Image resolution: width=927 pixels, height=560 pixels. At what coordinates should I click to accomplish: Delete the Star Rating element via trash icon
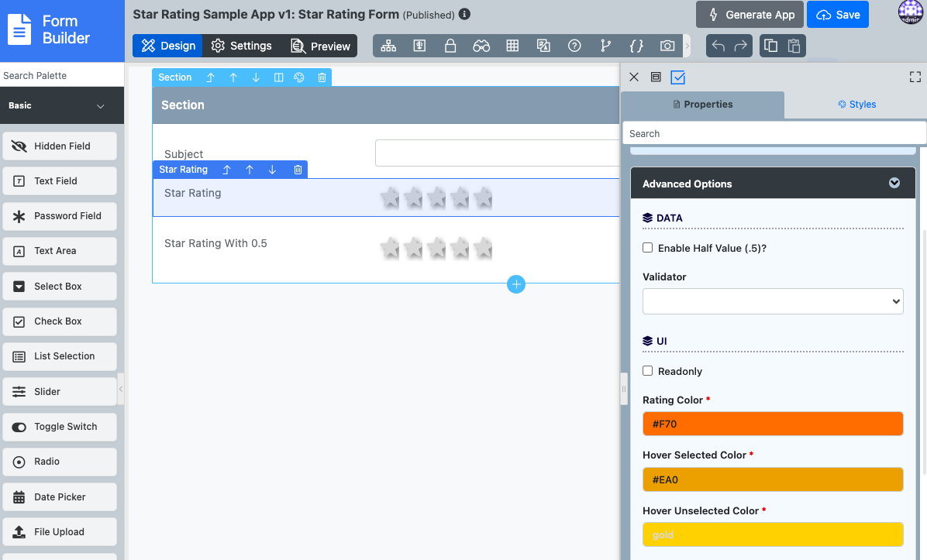298,170
